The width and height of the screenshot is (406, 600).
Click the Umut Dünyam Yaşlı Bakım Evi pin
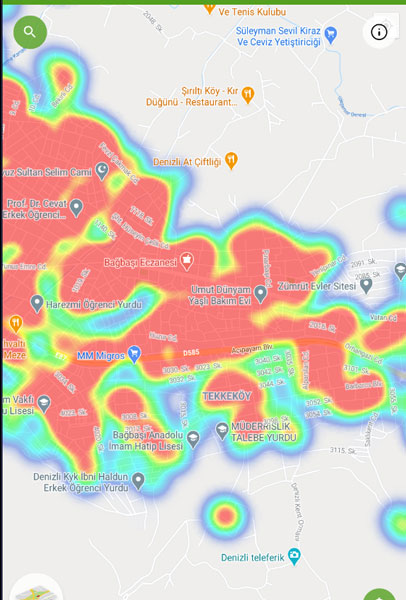click(261, 294)
